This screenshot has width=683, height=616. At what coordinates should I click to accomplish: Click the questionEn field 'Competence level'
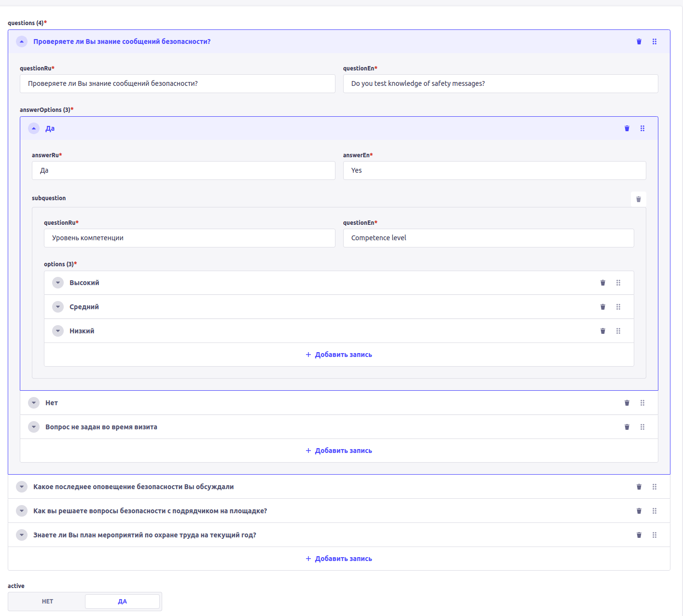(x=488, y=238)
